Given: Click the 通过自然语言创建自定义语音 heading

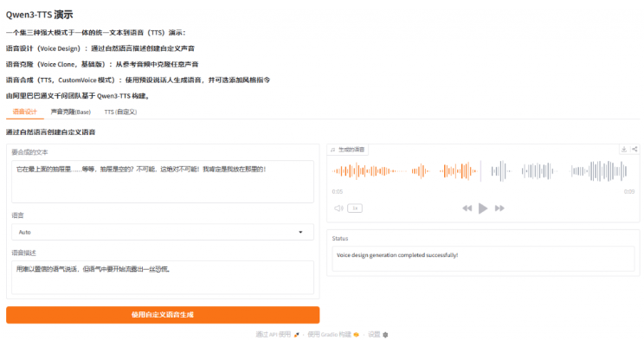Looking at the screenshot, I should pos(50,132).
